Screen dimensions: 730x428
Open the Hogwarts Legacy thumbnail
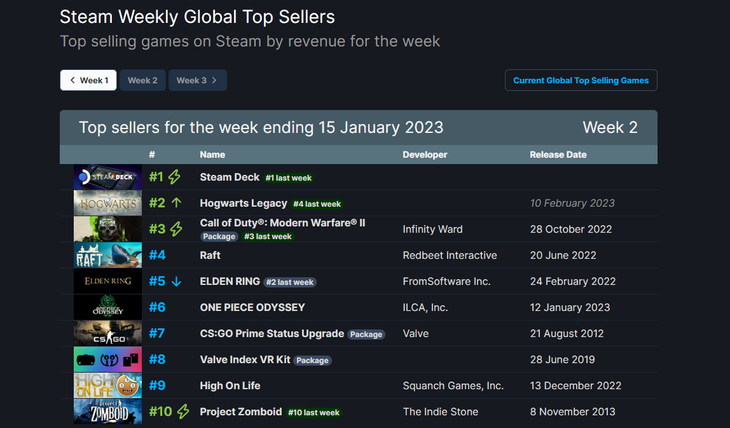(108, 203)
